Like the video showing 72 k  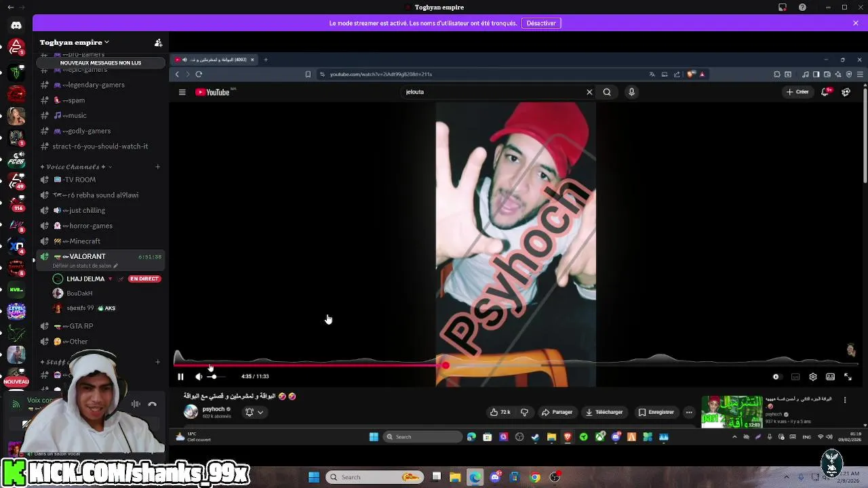(x=500, y=412)
